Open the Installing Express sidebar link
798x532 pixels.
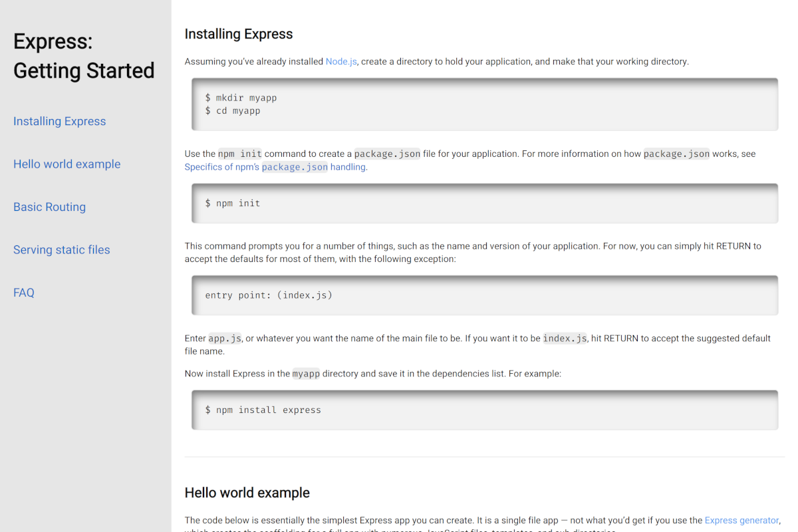[x=59, y=121]
